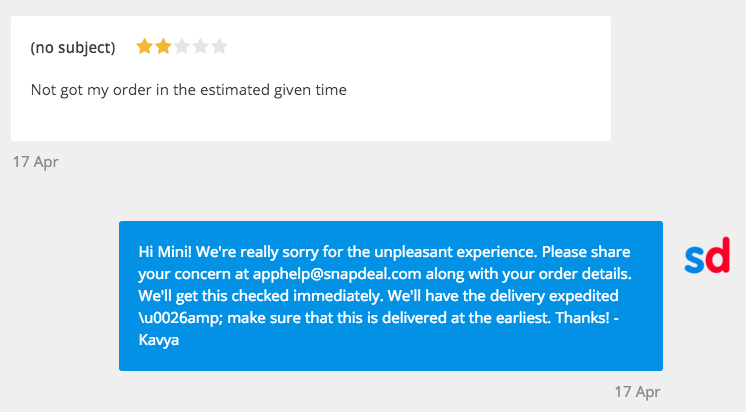Click the second gold rating star
Screen dimensions: 746x412
click(163, 46)
